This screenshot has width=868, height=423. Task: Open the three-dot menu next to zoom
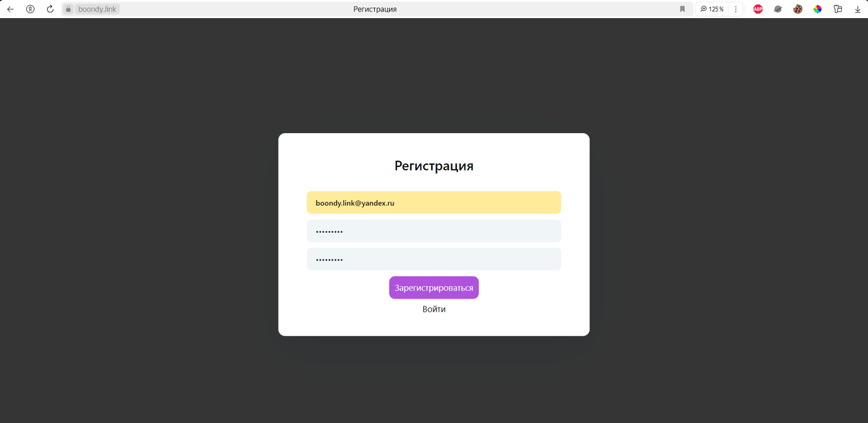[x=736, y=9]
